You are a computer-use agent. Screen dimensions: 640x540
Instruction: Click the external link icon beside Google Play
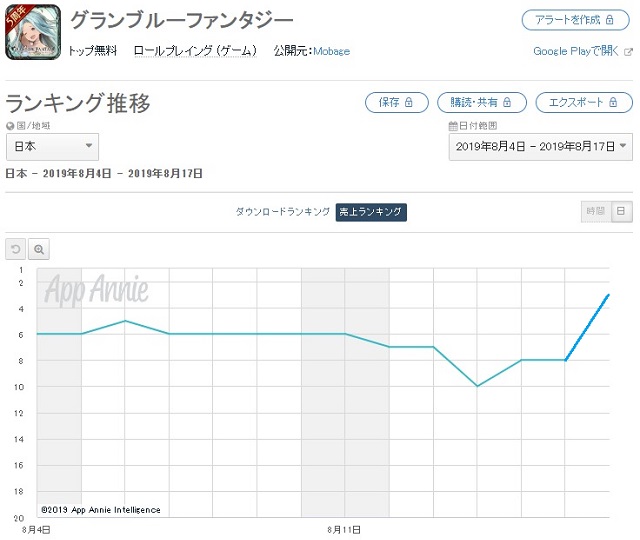(x=628, y=52)
